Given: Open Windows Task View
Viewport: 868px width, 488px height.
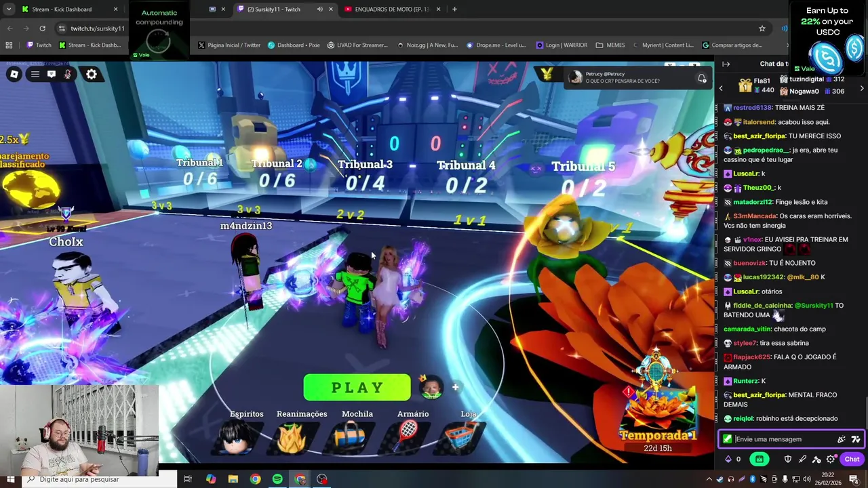Looking at the screenshot, I should coord(188,479).
